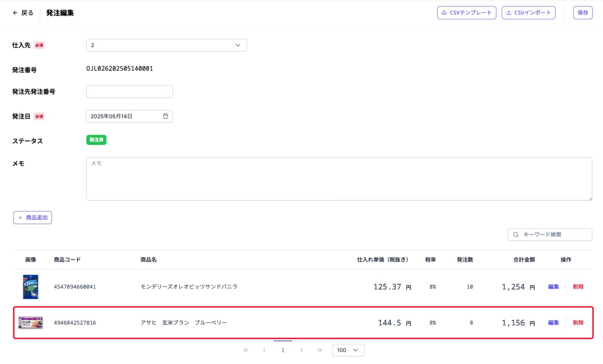Select page 1 in the pagination
This screenshot has height=364, width=603.
[283, 350]
